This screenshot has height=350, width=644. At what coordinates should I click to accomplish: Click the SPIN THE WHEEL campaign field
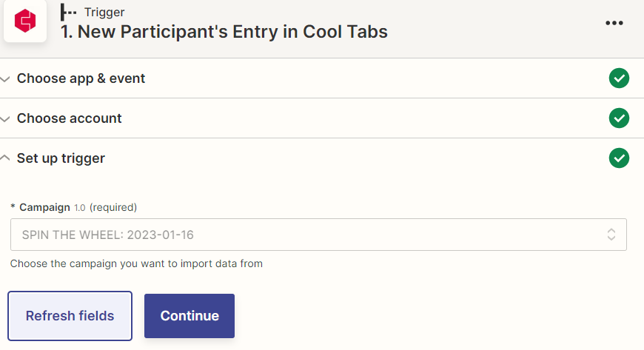point(318,235)
